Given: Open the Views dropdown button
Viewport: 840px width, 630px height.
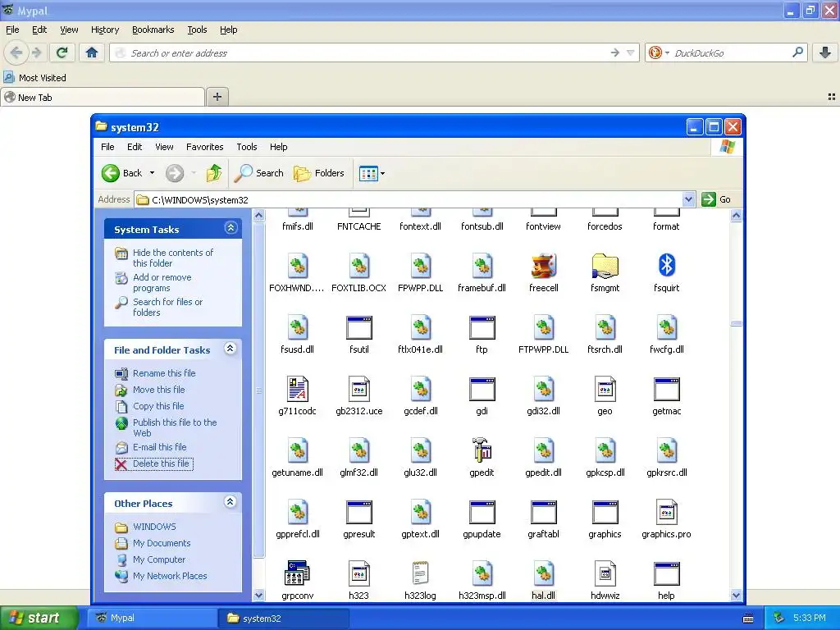Looking at the screenshot, I should coord(372,173).
